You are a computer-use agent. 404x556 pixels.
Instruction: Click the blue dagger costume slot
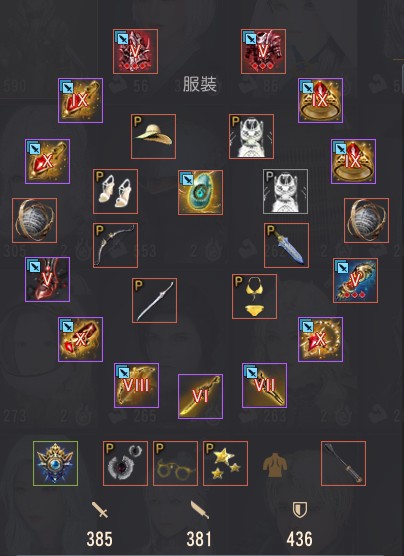[287, 245]
